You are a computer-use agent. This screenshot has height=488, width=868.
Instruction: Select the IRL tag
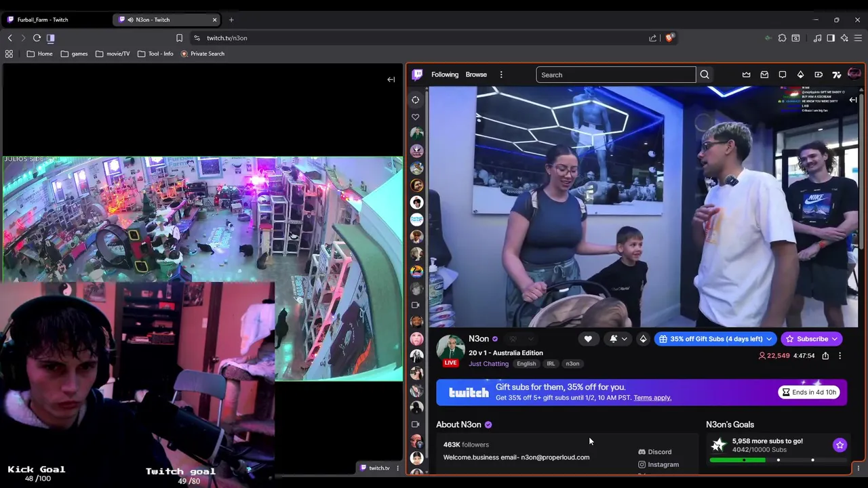[x=551, y=364]
